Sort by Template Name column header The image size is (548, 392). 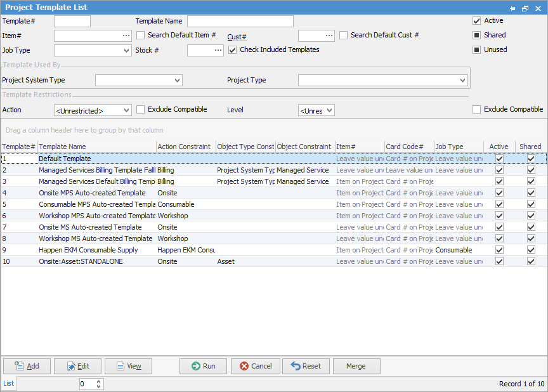[x=97, y=147]
